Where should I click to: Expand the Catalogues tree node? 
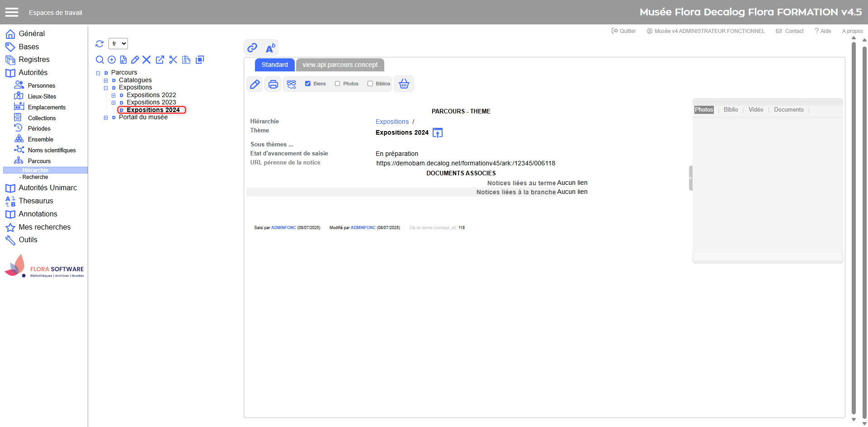(106, 80)
